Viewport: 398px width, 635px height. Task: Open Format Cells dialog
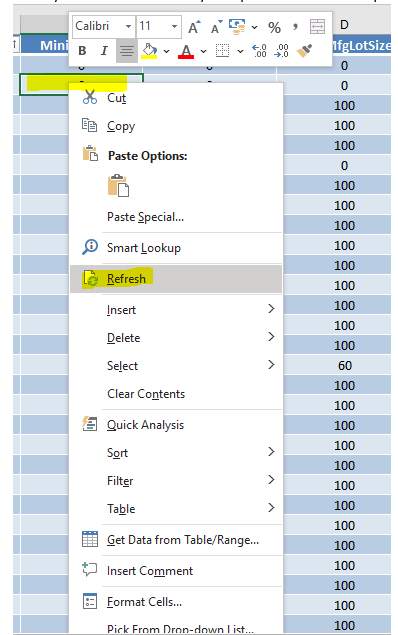tap(176, 602)
